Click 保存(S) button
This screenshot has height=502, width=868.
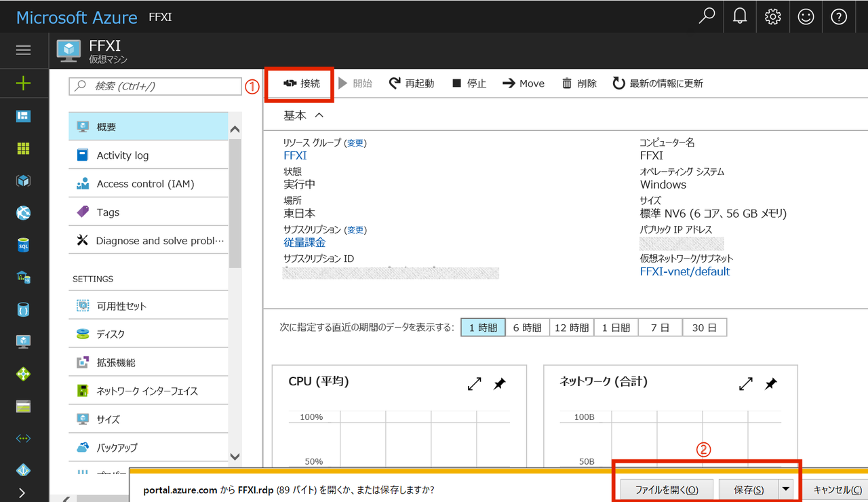click(x=749, y=490)
